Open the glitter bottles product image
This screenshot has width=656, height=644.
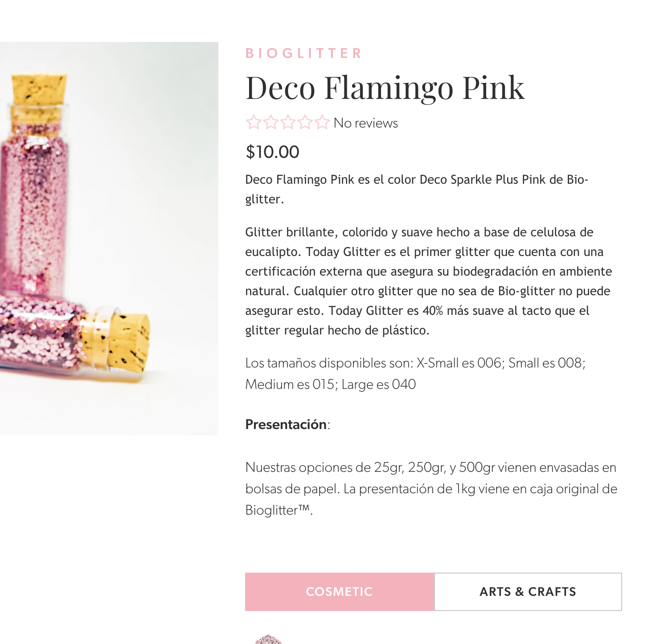point(109,239)
